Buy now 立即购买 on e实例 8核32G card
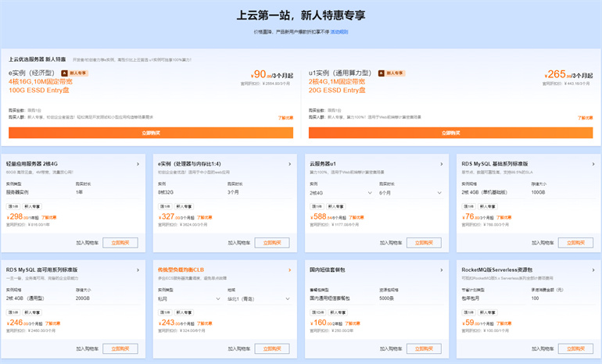Image resolution: width=602 pixels, height=364 pixels. click(x=272, y=242)
